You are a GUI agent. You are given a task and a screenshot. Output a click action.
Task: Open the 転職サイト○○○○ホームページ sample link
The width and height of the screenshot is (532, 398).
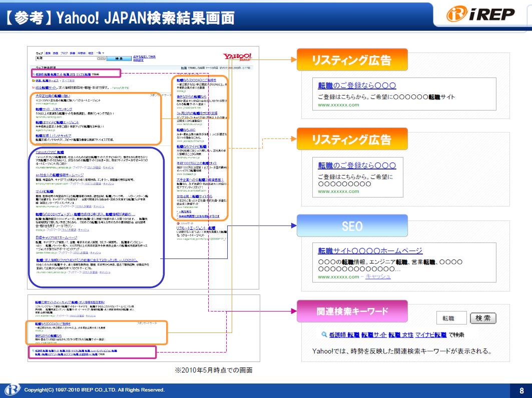(370, 250)
